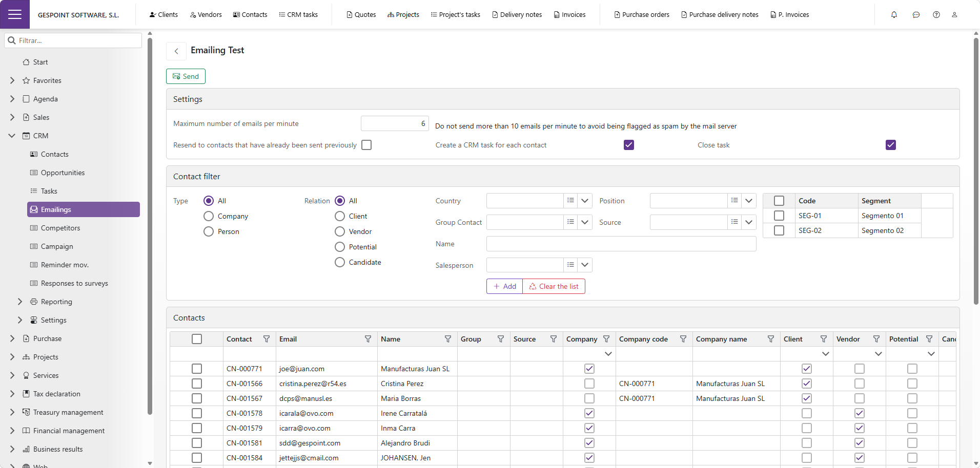Uncheck Create a CRM task for each contact
The width and height of the screenshot is (980, 468).
(x=629, y=145)
